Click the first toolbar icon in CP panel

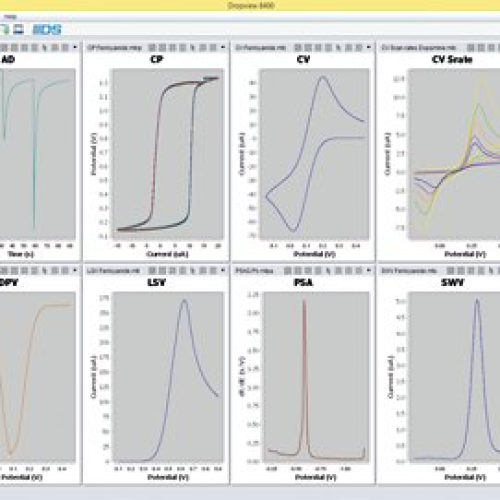[x=152, y=47]
